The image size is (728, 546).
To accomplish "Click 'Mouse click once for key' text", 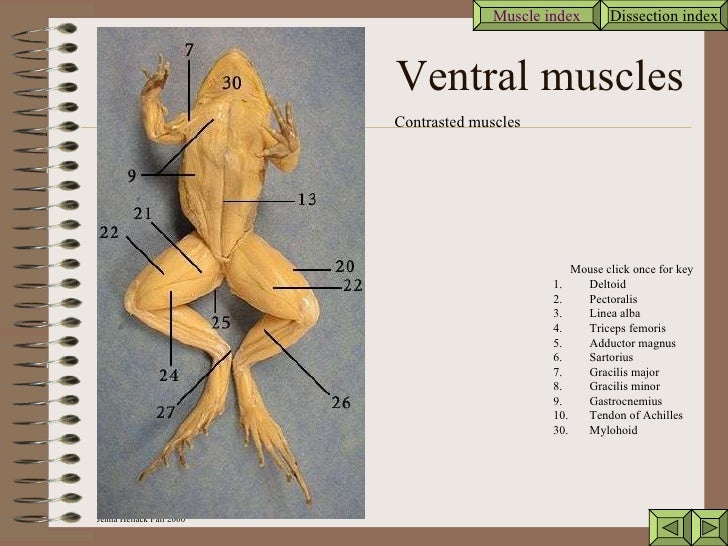I will pos(631,269).
